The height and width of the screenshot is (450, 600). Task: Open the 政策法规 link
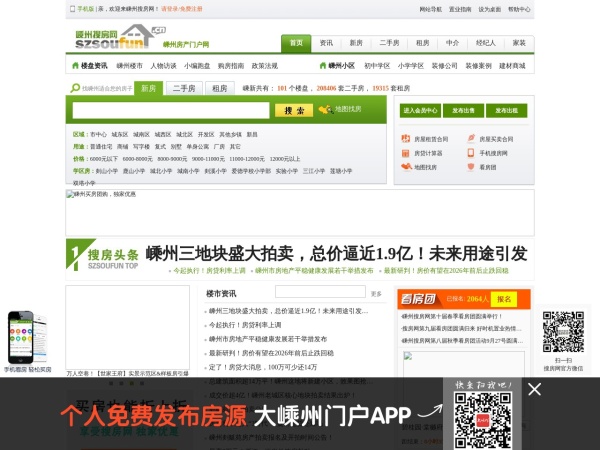click(264, 66)
